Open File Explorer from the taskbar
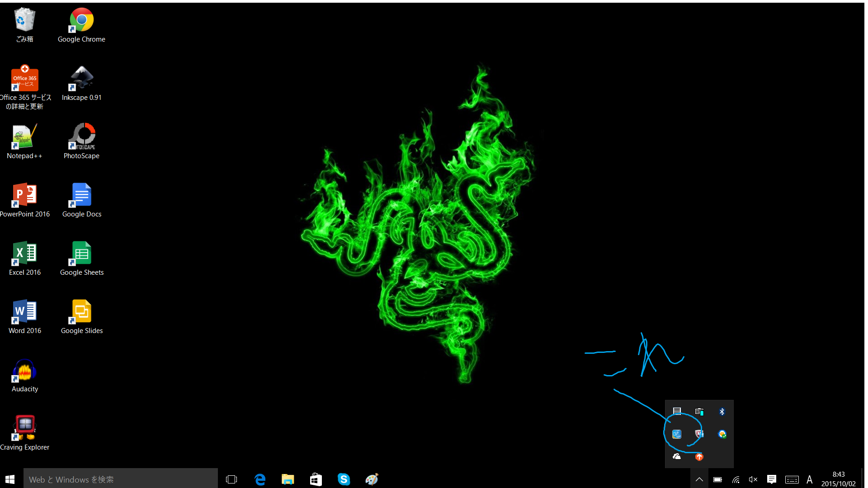Viewport: 868px width, 488px height. [x=288, y=479]
